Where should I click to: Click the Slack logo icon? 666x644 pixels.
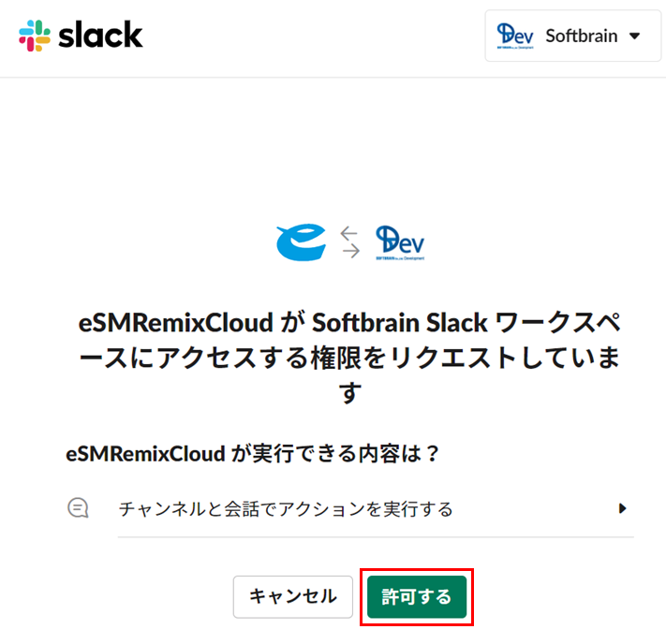click(35, 36)
